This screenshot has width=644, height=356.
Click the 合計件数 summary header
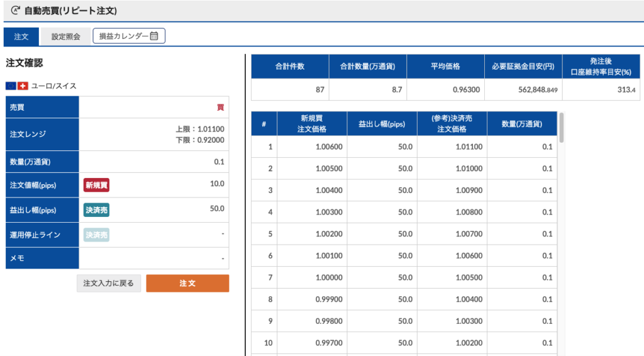(x=290, y=66)
